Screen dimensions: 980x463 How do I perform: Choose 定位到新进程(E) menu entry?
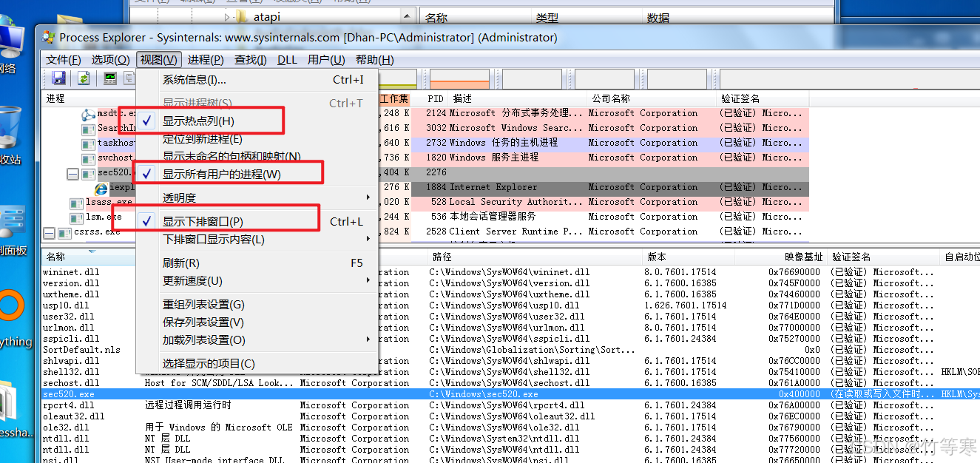[257, 138]
